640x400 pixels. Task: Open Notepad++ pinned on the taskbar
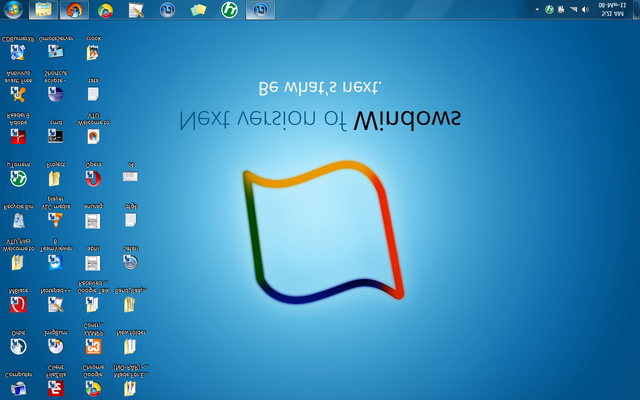(136, 10)
